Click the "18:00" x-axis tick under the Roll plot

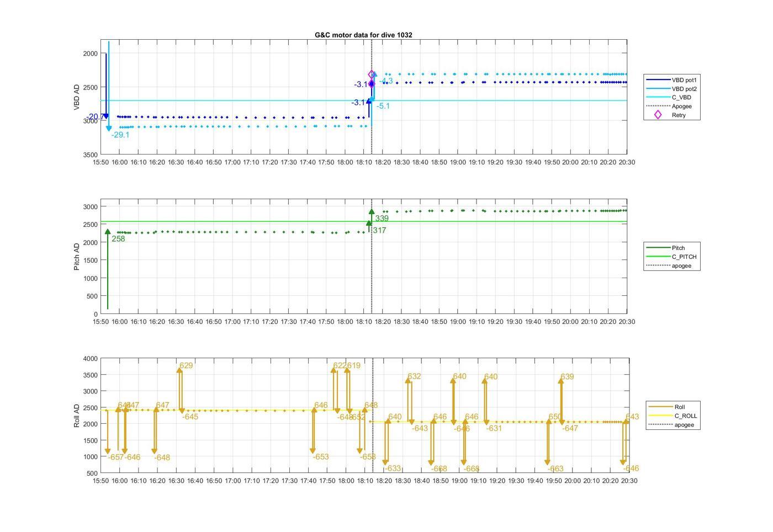346,481
